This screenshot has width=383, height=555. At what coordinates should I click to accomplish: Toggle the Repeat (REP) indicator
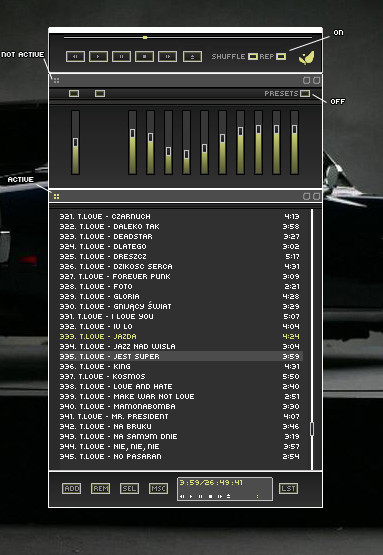[281, 57]
